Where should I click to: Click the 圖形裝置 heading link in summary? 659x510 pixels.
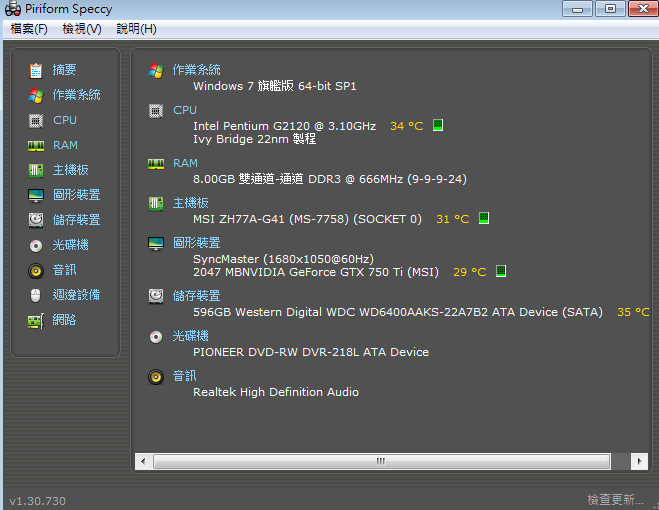tap(197, 243)
